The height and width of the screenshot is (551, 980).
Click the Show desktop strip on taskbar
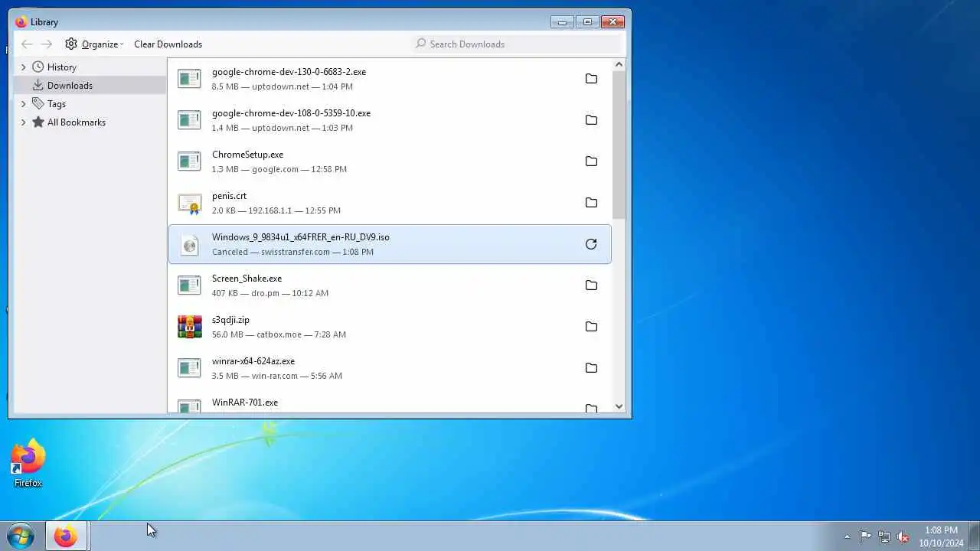point(974,536)
